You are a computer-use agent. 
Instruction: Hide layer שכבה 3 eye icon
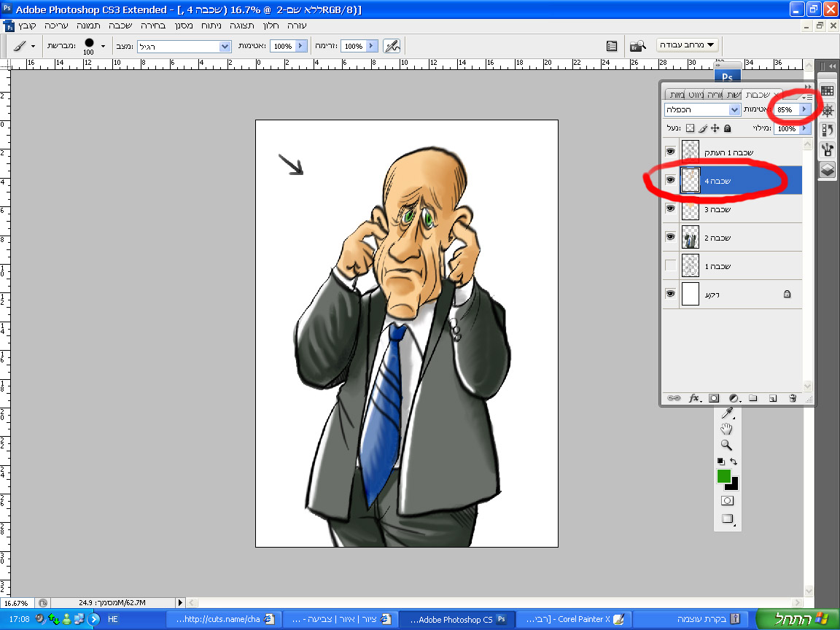pos(670,209)
